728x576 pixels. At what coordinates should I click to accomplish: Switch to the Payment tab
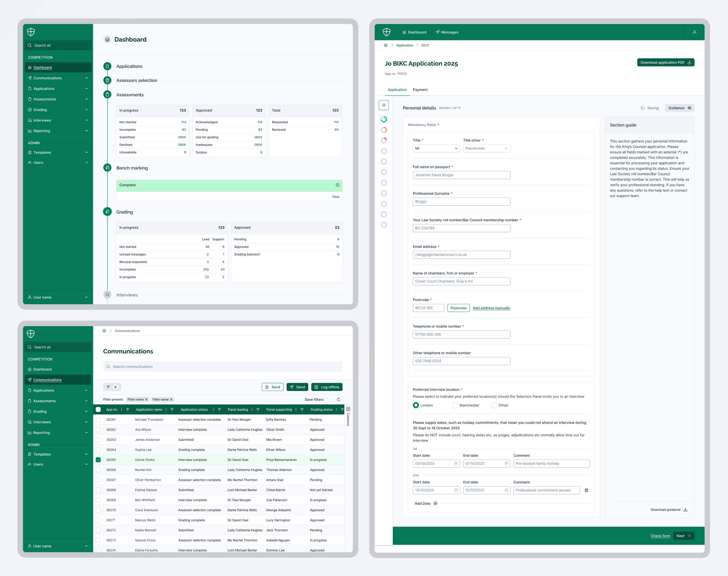(420, 90)
